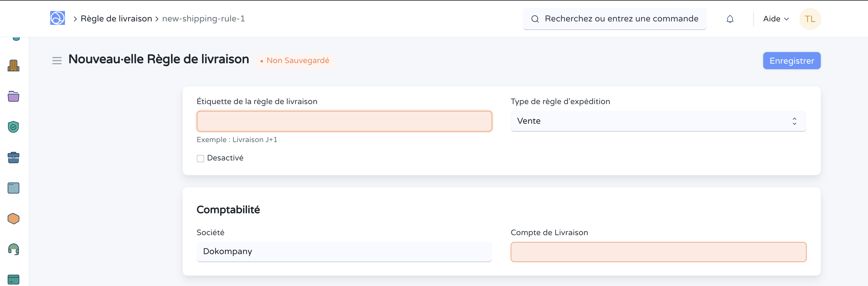Click the headset support sidebar icon

tap(13, 249)
